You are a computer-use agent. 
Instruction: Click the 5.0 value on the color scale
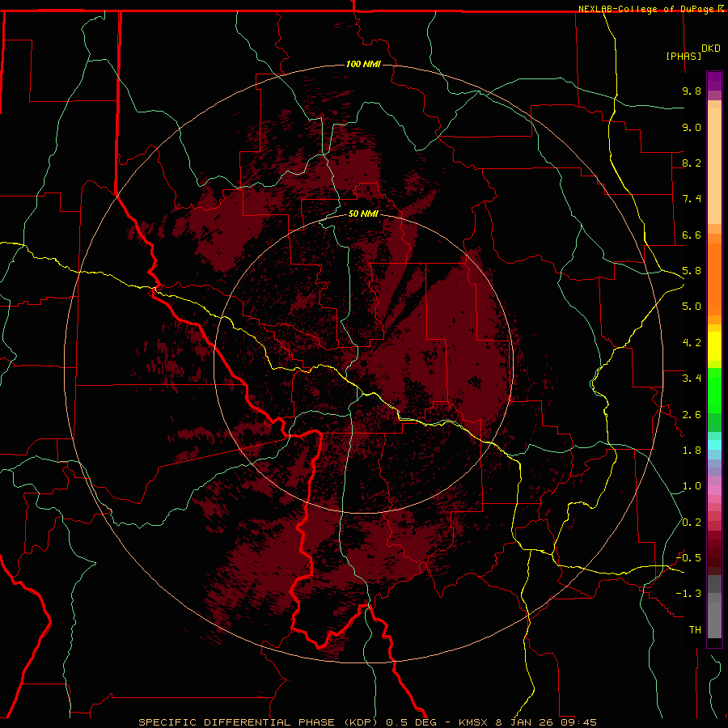click(692, 307)
